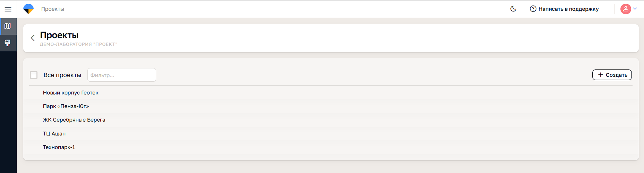644x173 pixels.
Task: Select the "Технопарк-1" project row
Action: pos(59,147)
